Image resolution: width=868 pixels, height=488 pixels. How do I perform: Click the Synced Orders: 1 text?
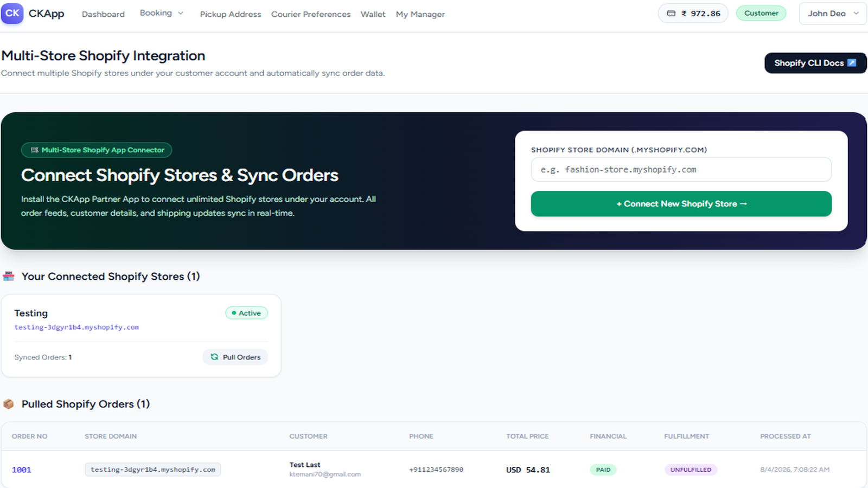pyautogui.click(x=43, y=357)
